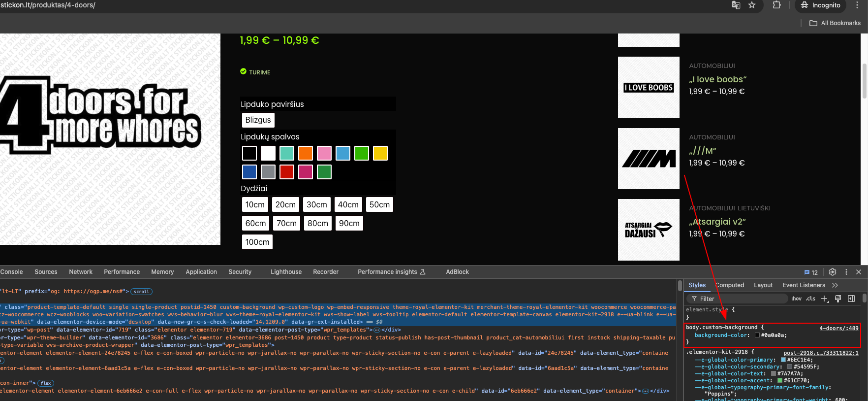The height and width of the screenshot is (401, 868).
Task: Open DevTools issues counter showing 12
Action: [x=811, y=272]
